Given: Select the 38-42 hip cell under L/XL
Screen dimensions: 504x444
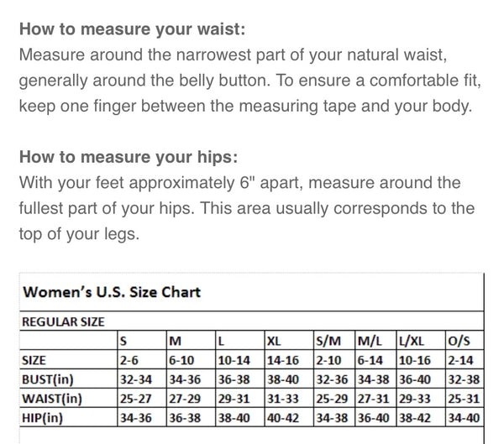Looking at the screenshot, I should pyautogui.click(x=421, y=417).
